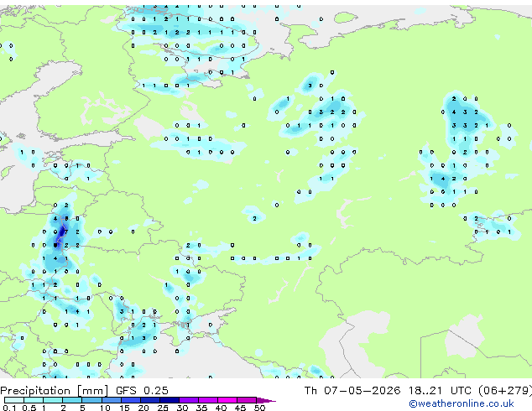Pick the 15–20 mm blue legend swatch
Screen dimensions: 532x411
[x=130, y=400]
